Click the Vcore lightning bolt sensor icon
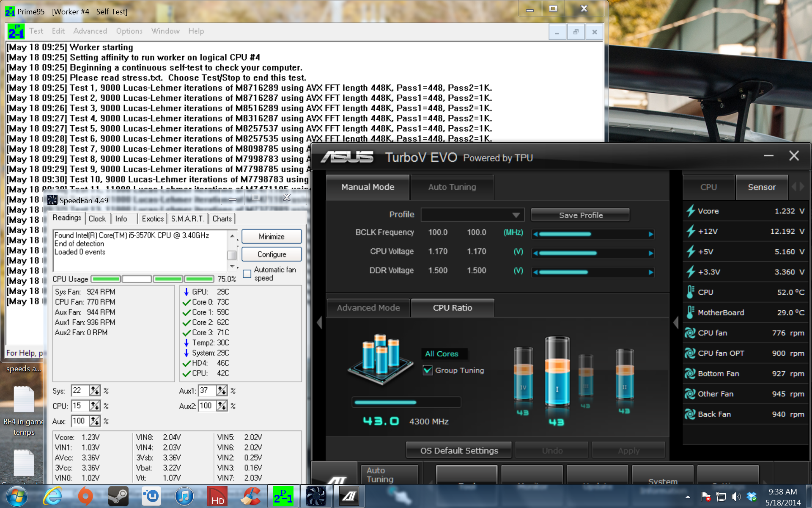Screen dimensions: 812x508 (x=691, y=211)
